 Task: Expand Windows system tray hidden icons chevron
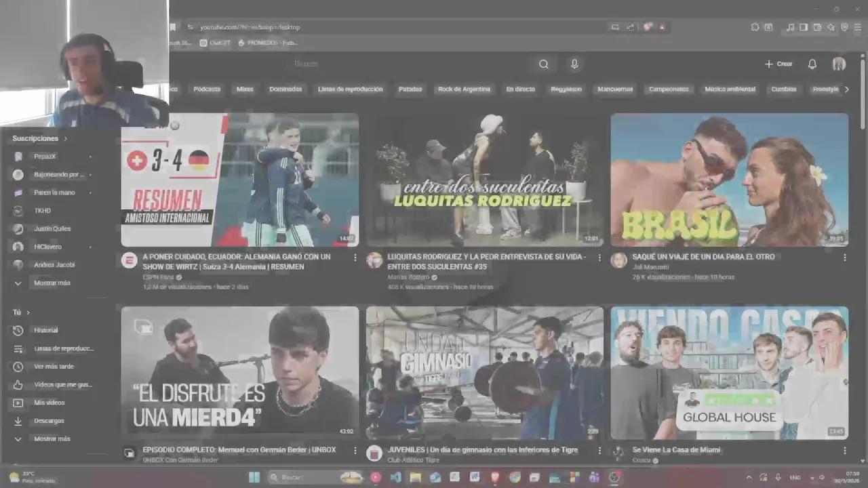coord(749,477)
